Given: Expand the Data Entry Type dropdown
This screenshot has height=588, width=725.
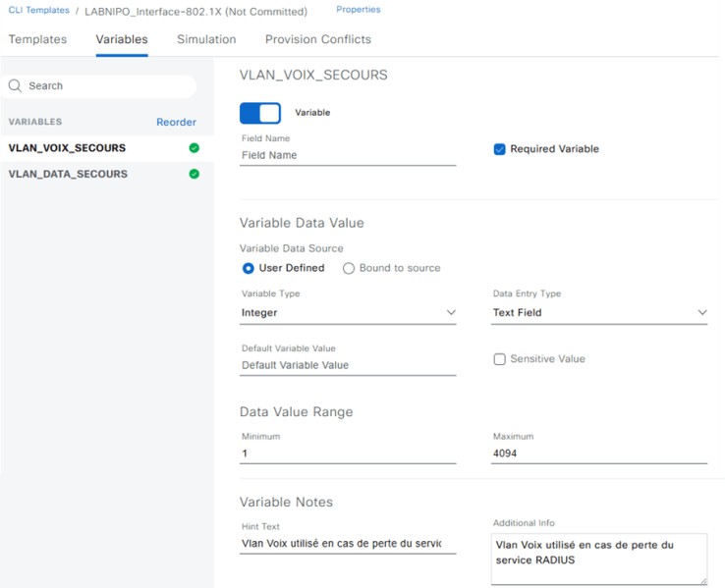Looking at the screenshot, I should click(598, 313).
